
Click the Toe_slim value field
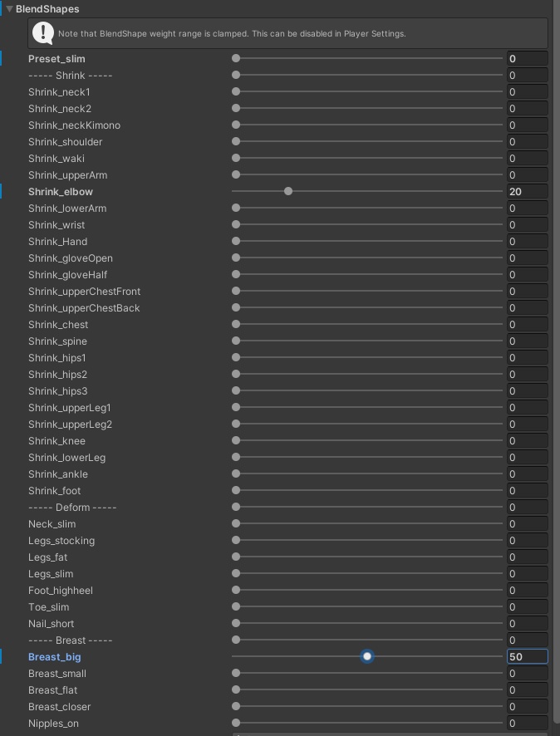(x=527, y=607)
